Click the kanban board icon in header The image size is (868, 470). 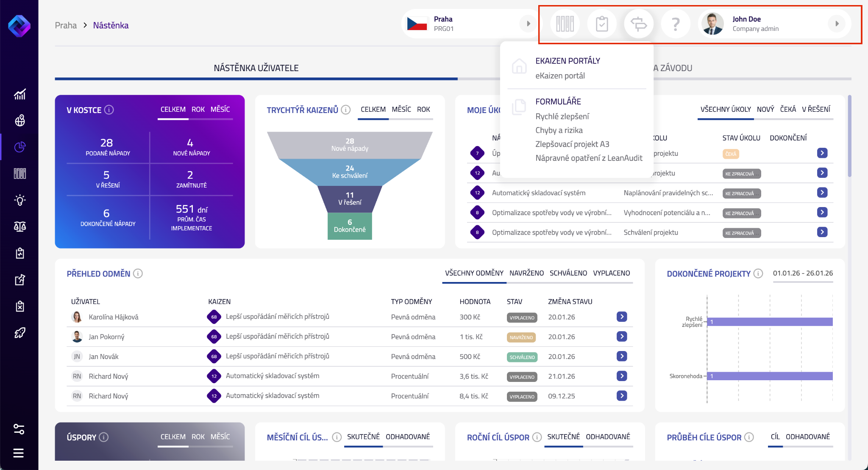pyautogui.click(x=565, y=24)
